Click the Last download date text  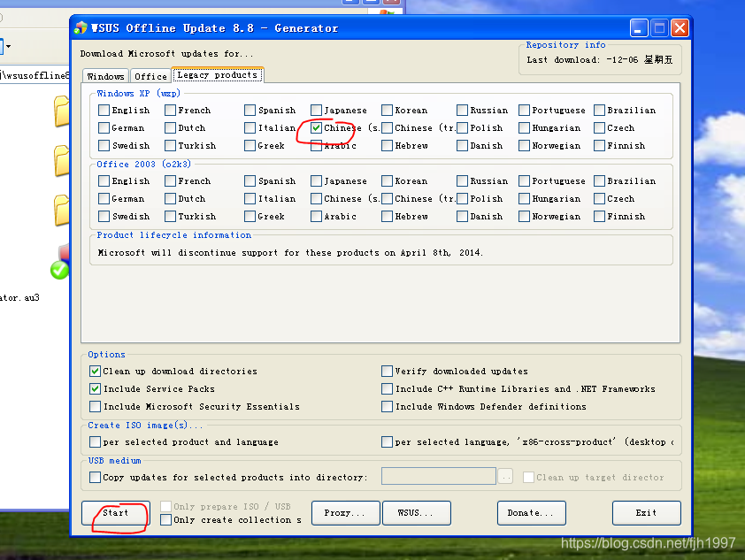[600, 60]
